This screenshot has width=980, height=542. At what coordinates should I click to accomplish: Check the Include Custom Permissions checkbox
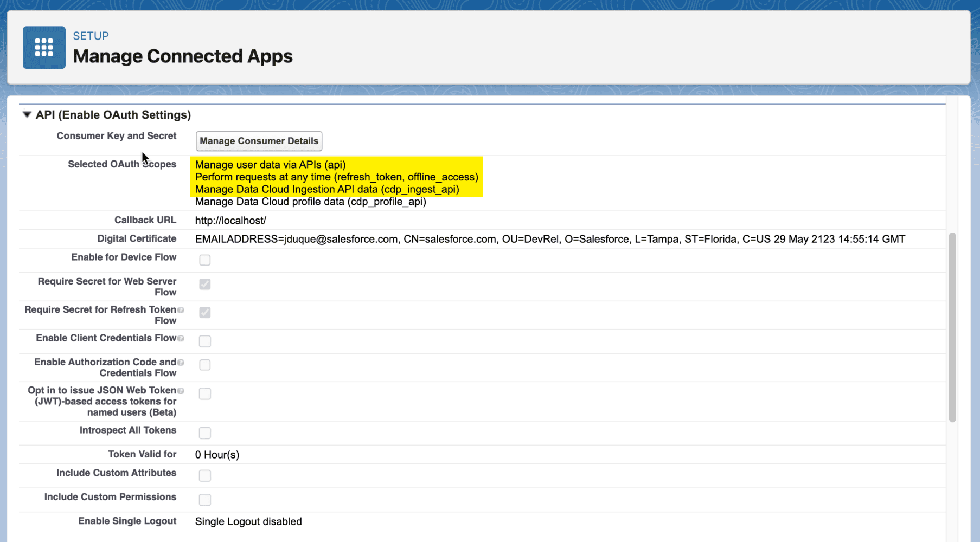click(x=204, y=500)
